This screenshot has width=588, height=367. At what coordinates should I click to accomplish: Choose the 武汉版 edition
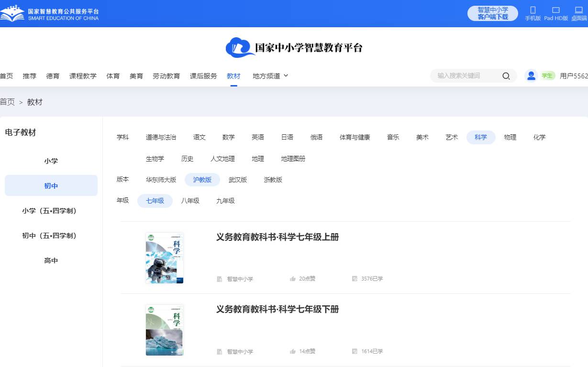point(238,180)
